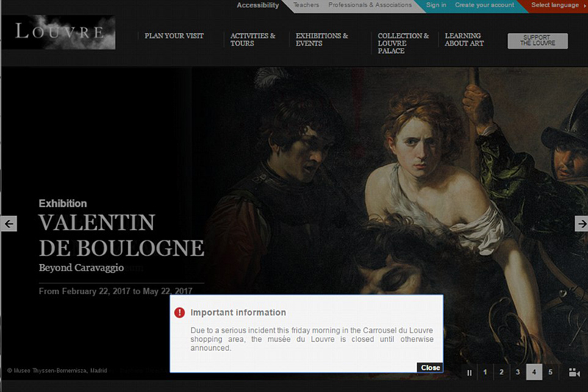Go to previous slide with left arrow
This screenshot has height=392, width=588.
coord(9,224)
